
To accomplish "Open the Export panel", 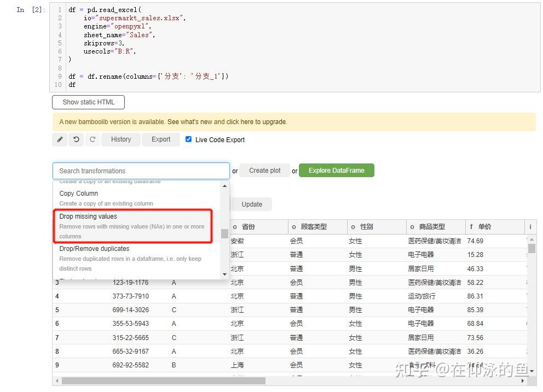I will [160, 139].
